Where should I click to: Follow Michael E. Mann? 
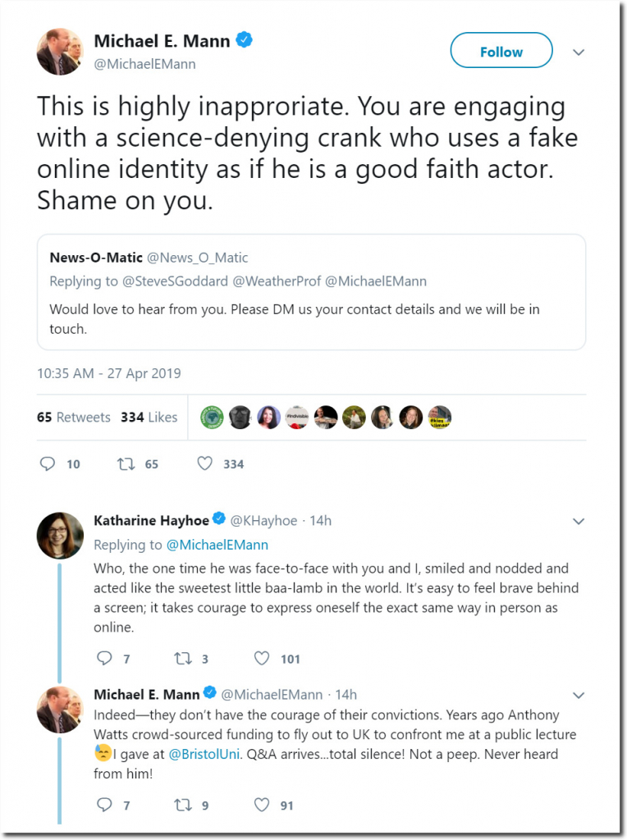coord(501,52)
